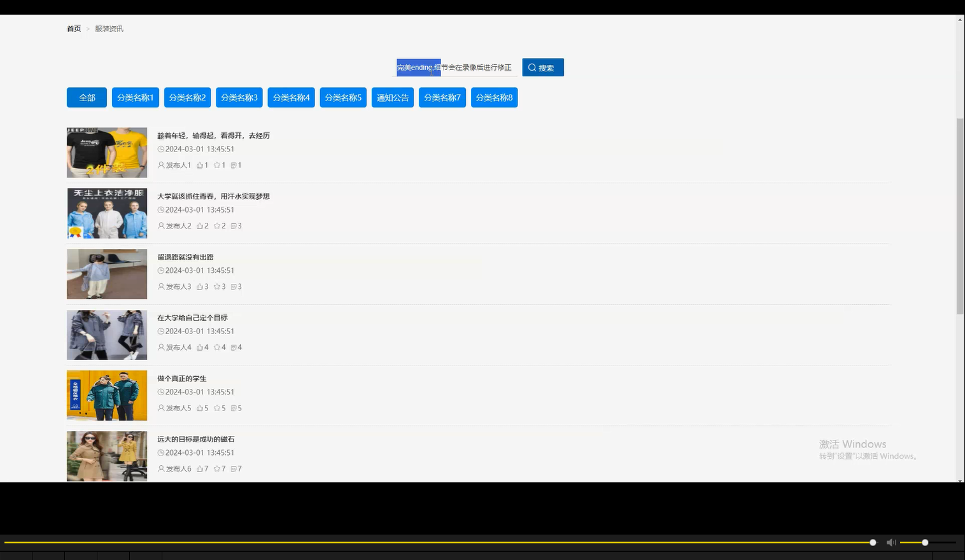Click publisher name 发布人6

point(178,469)
